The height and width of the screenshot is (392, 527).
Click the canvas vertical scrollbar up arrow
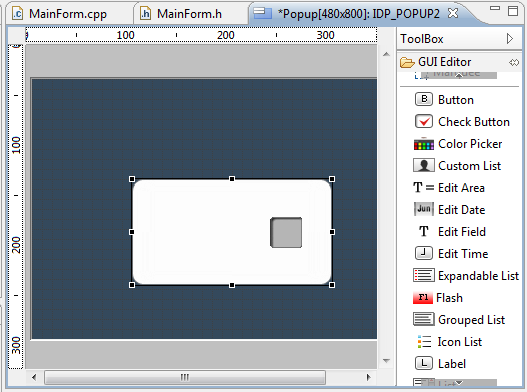386,54
